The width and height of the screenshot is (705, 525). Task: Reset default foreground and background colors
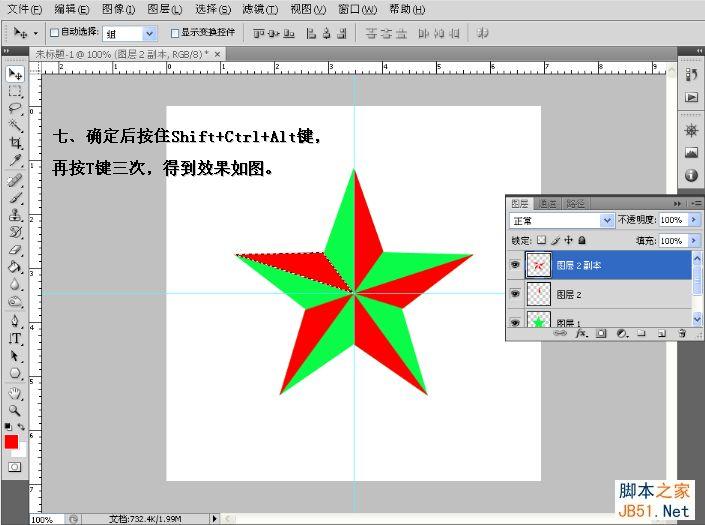click(8, 426)
